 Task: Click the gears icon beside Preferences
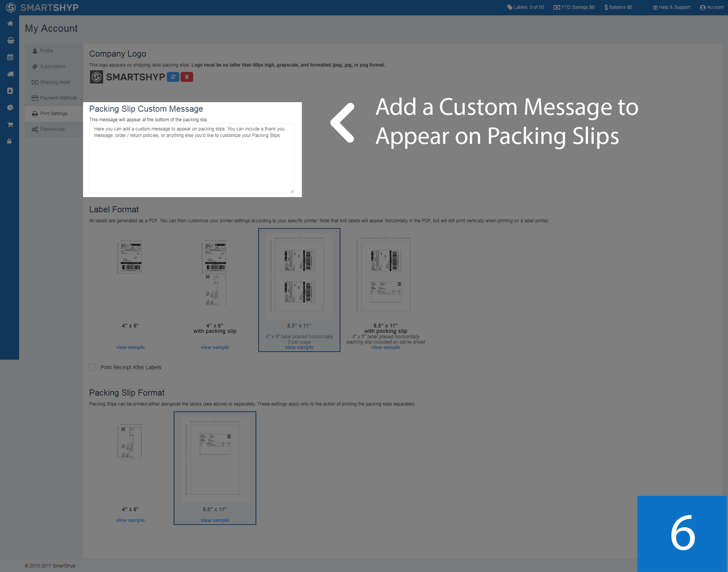pos(35,129)
